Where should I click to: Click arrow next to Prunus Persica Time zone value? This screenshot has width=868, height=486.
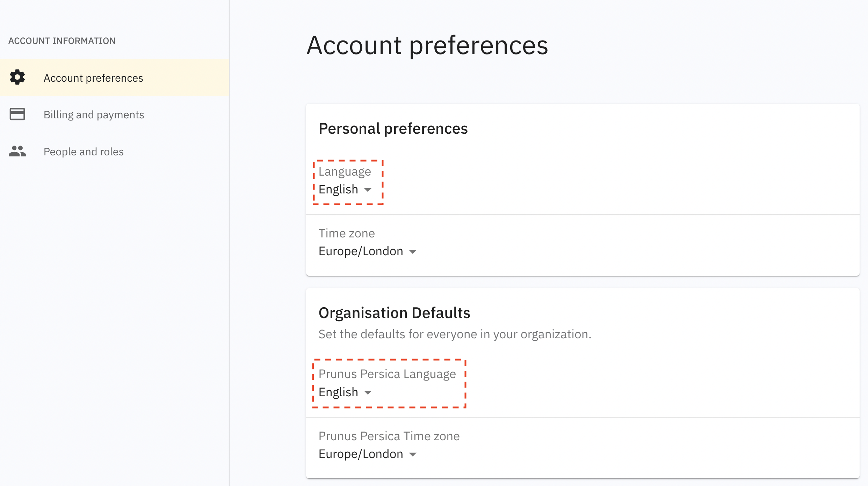(413, 455)
